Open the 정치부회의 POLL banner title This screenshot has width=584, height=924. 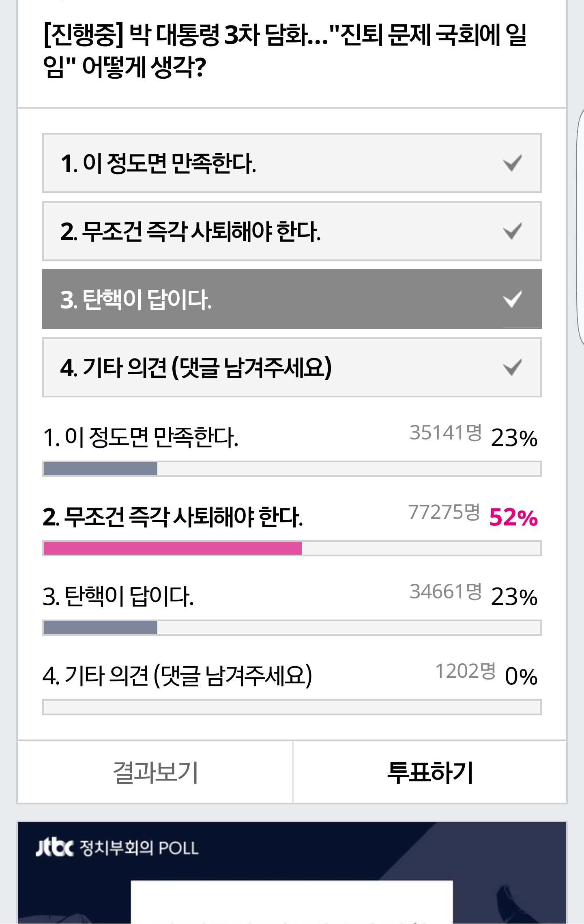pyautogui.click(x=139, y=848)
